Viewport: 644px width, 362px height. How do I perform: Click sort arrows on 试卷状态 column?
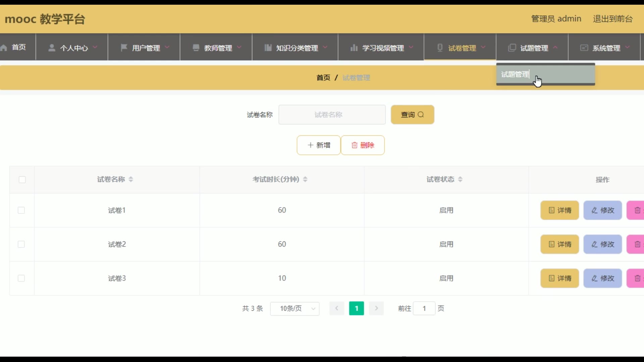pyautogui.click(x=460, y=179)
